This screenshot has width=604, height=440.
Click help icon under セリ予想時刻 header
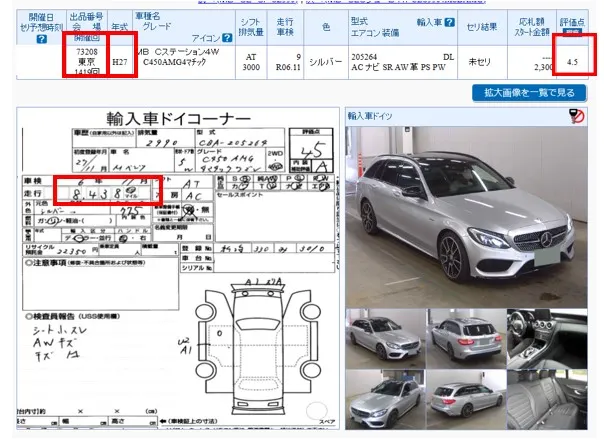point(42,39)
